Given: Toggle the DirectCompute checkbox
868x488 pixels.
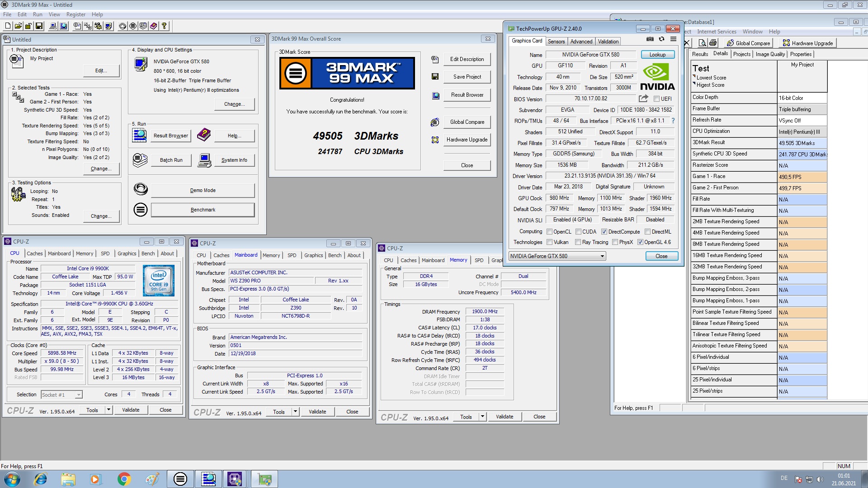Looking at the screenshot, I should tap(604, 232).
